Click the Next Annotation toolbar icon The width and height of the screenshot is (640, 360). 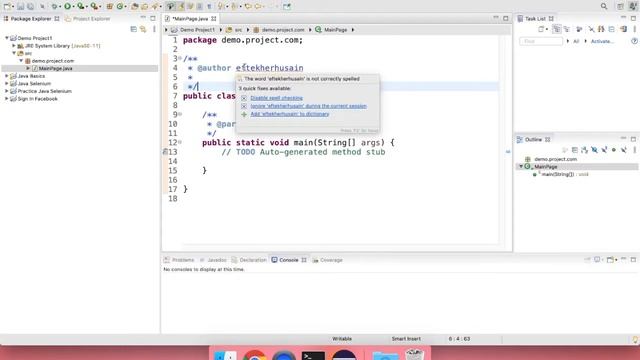pyautogui.click(x=220, y=6)
